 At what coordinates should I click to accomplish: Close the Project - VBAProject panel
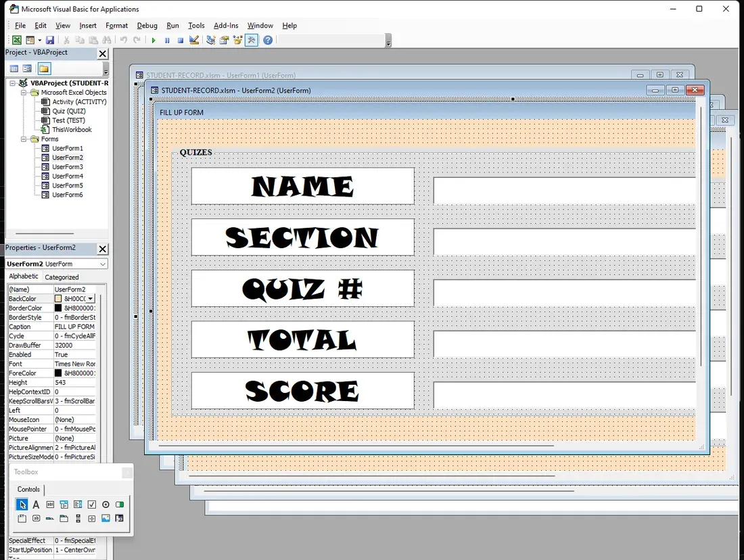tap(103, 53)
